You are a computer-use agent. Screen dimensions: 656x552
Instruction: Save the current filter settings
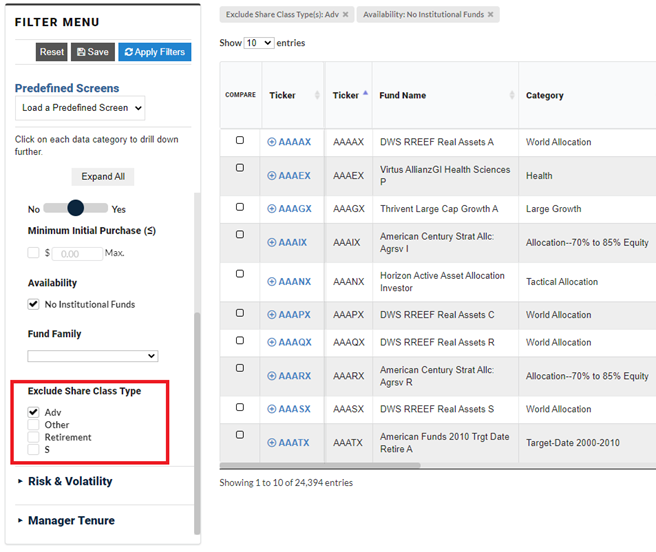point(93,52)
